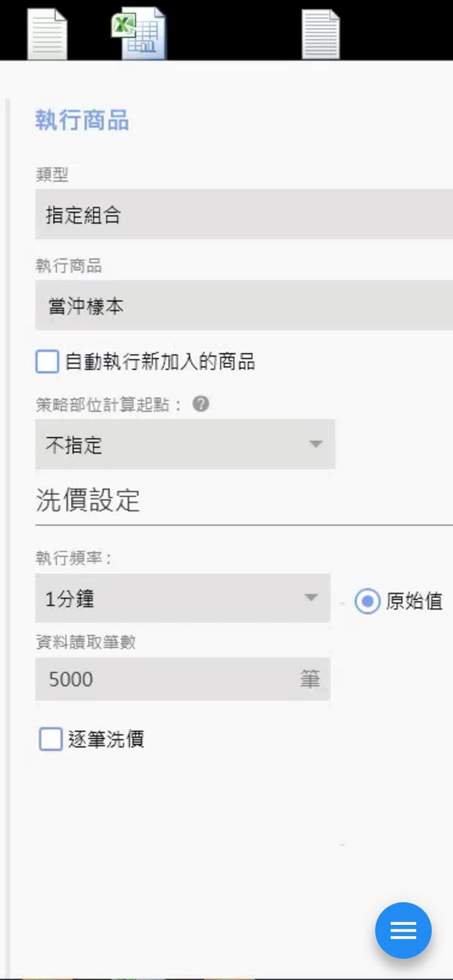The height and width of the screenshot is (980, 453).
Task: Click the 筆 unit suffix in the count field
Action: point(310,679)
